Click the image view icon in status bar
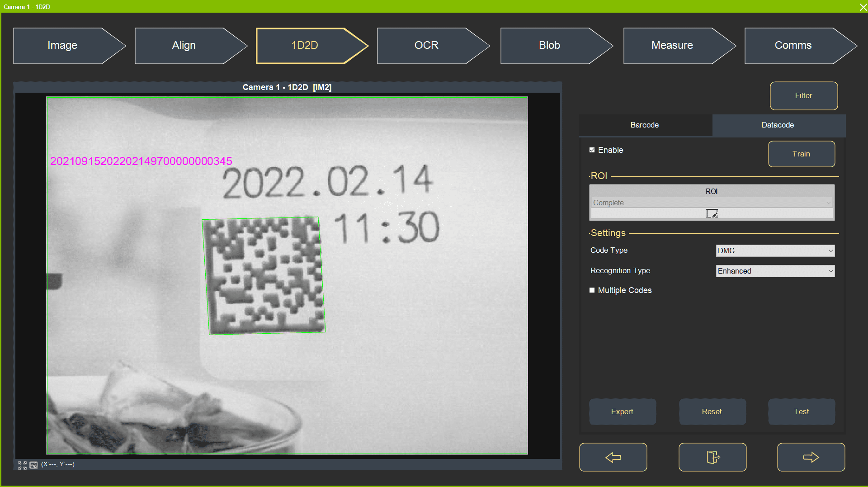This screenshot has width=868, height=487. [34, 465]
